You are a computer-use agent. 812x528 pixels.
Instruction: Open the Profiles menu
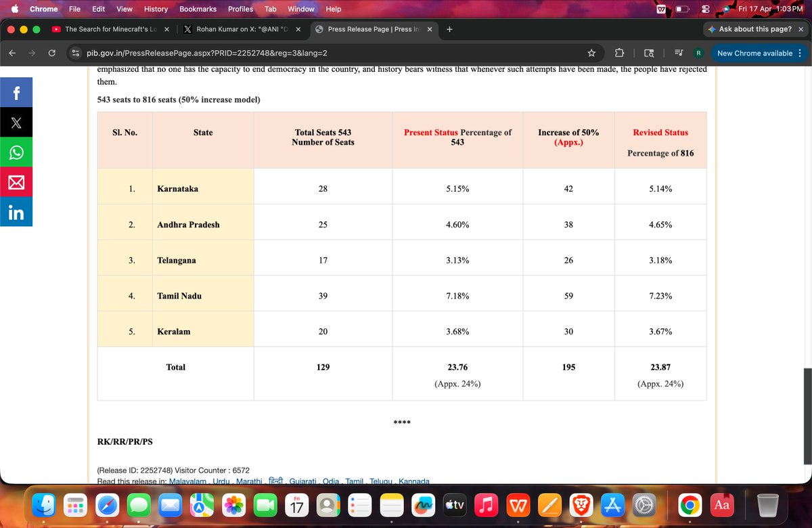click(x=240, y=9)
